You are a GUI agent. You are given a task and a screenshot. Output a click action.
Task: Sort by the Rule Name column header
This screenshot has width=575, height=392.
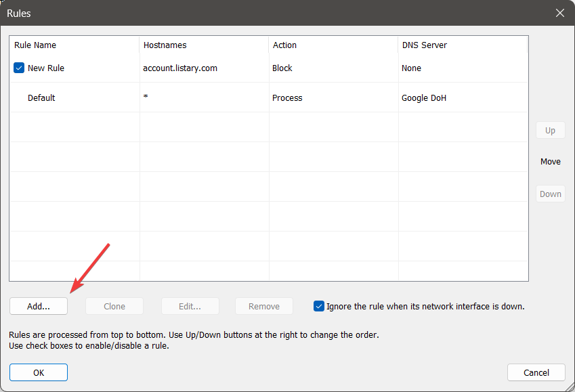35,45
